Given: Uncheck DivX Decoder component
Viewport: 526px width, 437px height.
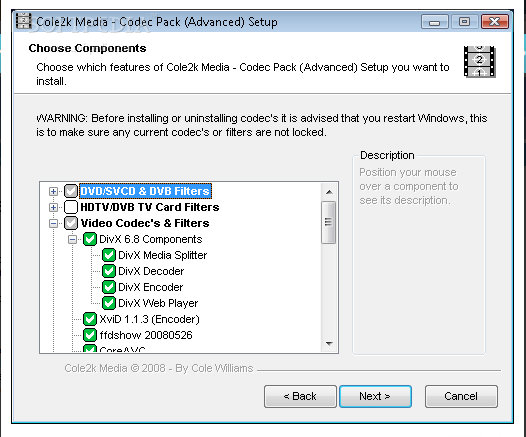Looking at the screenshot, I should (x=109, y=271).
